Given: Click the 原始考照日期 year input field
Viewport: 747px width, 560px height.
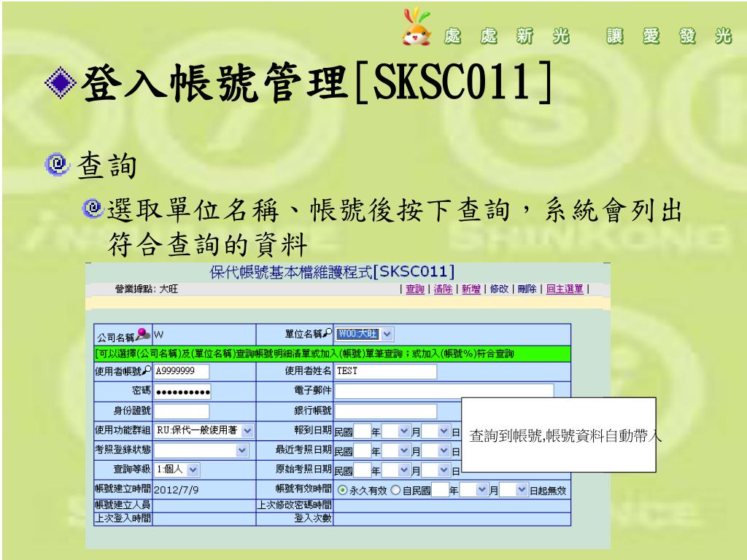Looking at the screenshot, I should pyautogui.click(x=362, y=470).
